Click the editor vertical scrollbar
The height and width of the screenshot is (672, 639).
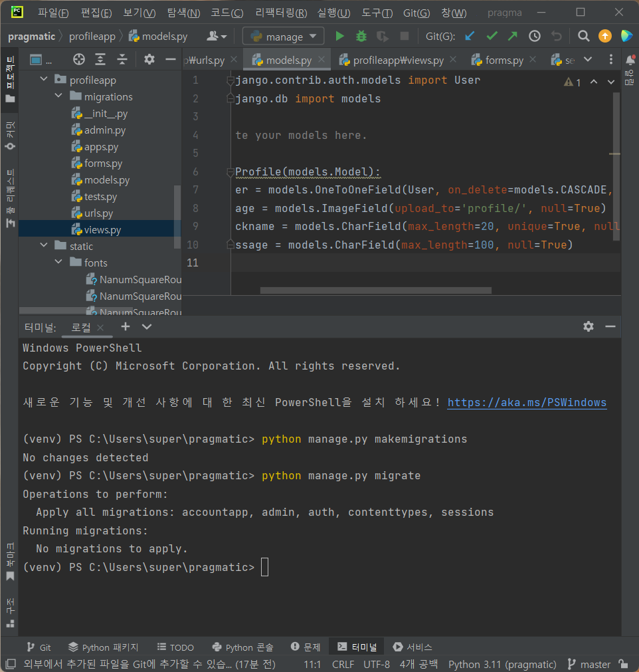(616, 166)
